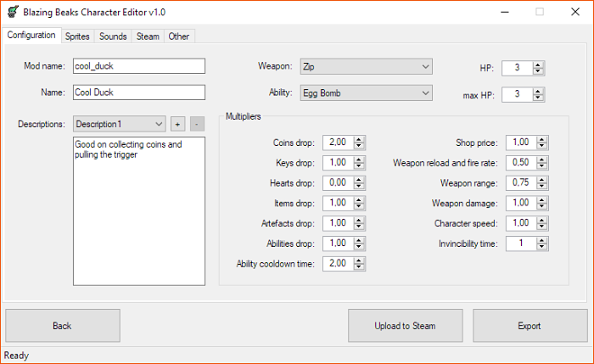Screen dimensions: 594x364
Task: Increase HP with the up arrow
Action: click(x=538, y=64)
